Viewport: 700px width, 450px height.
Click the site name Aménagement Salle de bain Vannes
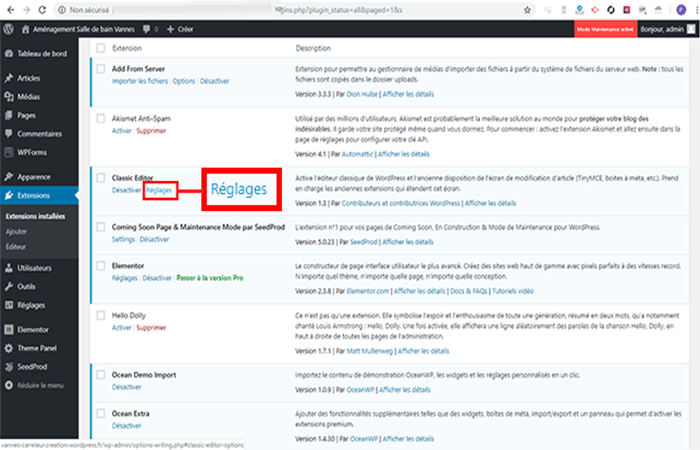(x=83, y=29)
